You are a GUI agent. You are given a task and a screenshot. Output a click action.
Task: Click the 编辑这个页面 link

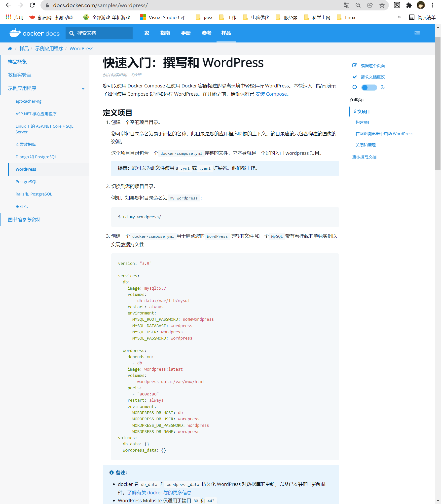click(372, 66)
